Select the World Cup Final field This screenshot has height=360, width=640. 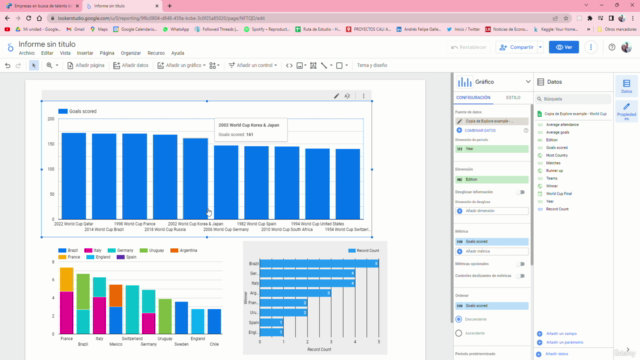(559, 194)
